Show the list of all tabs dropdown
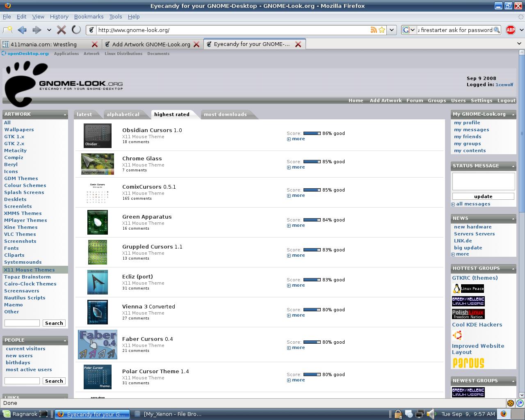 [x=519, y=43]
